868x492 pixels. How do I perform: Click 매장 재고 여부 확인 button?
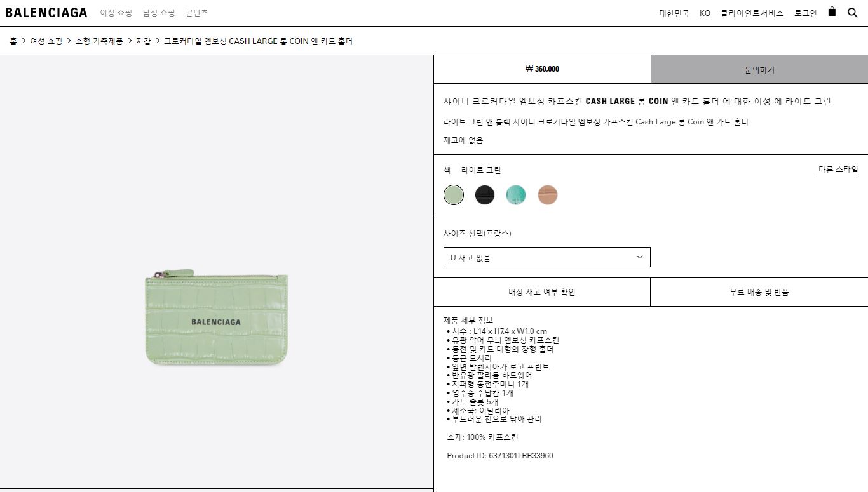pyautogui.click(x=542, y=292)
